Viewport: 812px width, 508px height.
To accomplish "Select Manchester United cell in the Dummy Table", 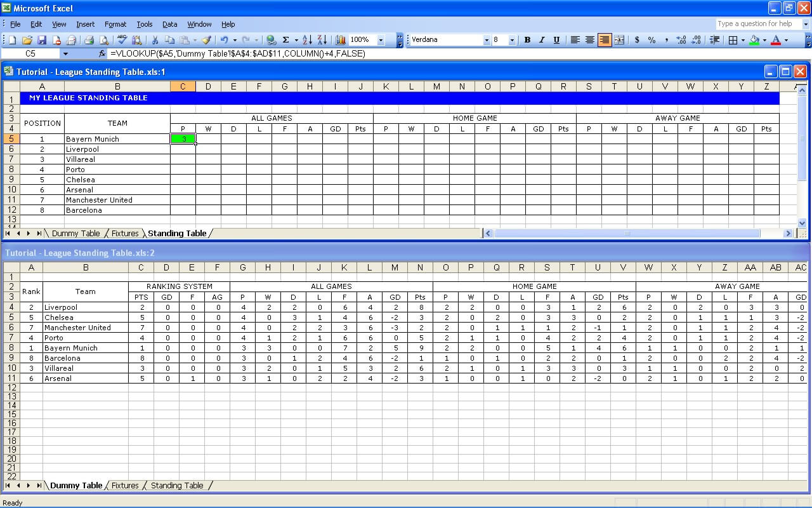I will coord(86,328).
